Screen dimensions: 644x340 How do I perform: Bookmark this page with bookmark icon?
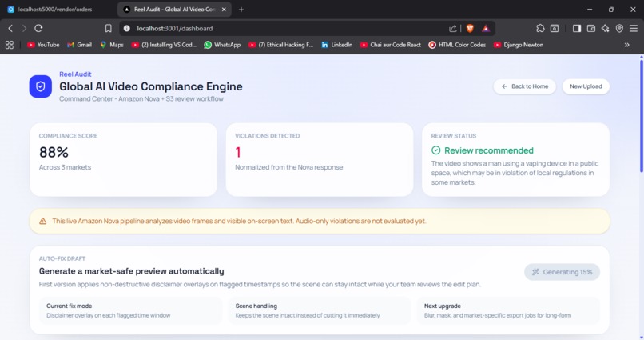pos(108,28)
